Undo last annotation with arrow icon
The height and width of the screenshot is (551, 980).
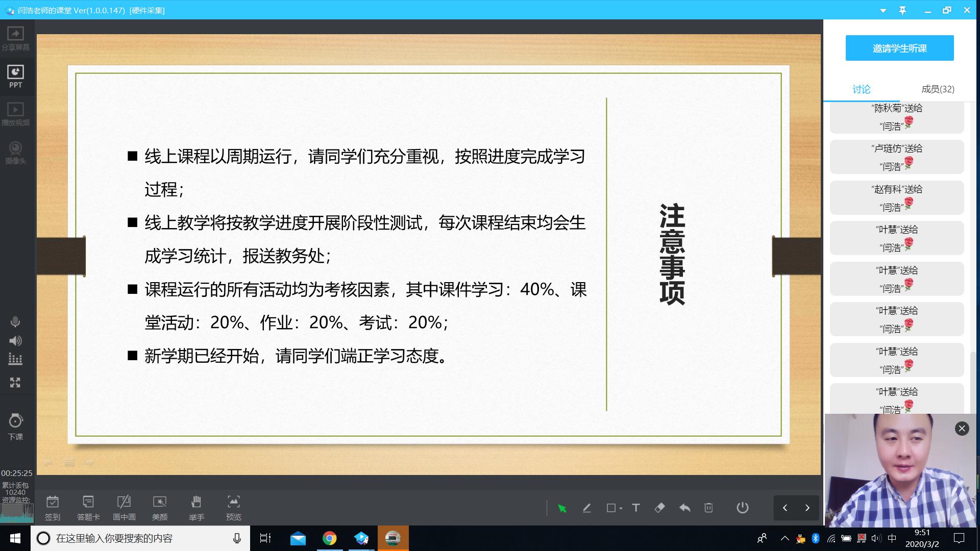coord(684,508)
